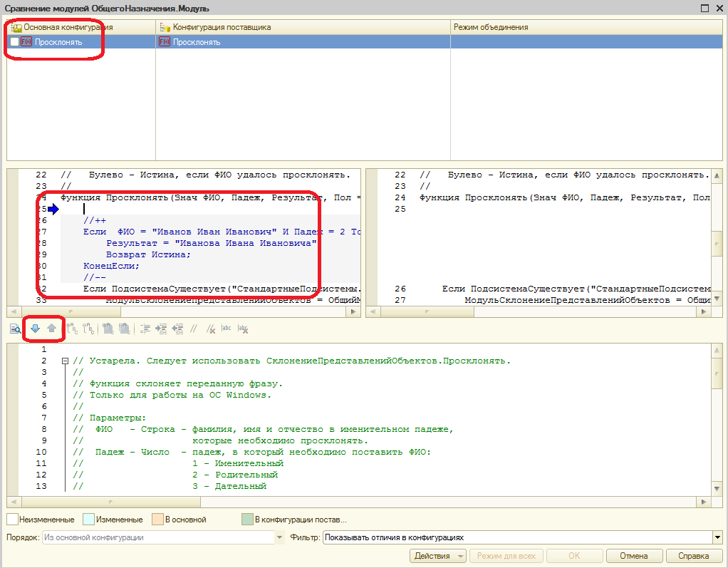Viewport: 728px width, 568px height.
Task: Click the Режим объединения column header
Action: coord(586,27)
